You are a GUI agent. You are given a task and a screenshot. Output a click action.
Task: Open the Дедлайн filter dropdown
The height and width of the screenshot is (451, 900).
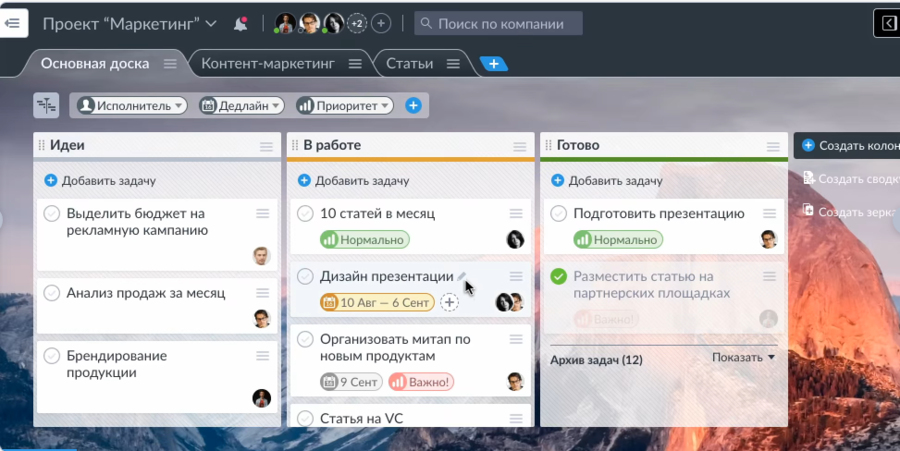tap(242, 106)
